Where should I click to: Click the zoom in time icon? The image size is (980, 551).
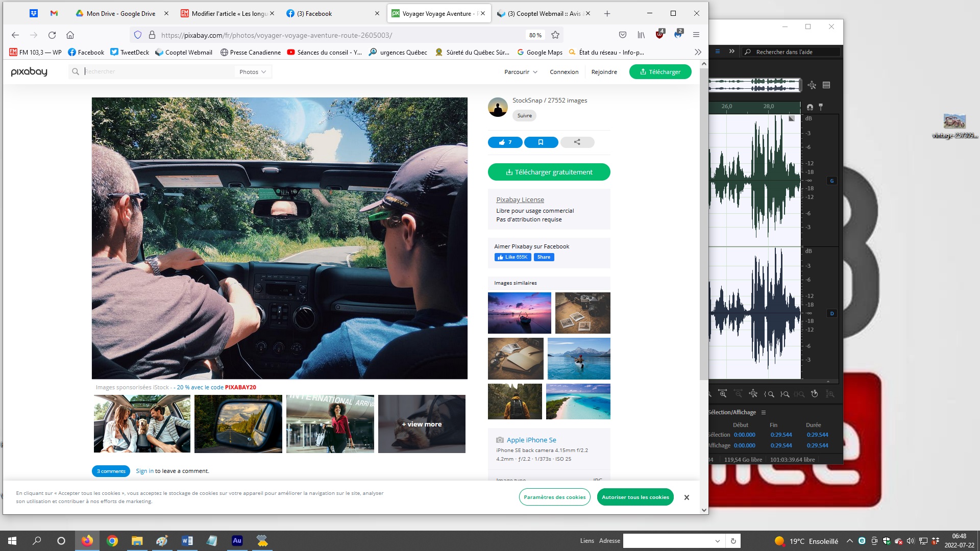[723, 394]
